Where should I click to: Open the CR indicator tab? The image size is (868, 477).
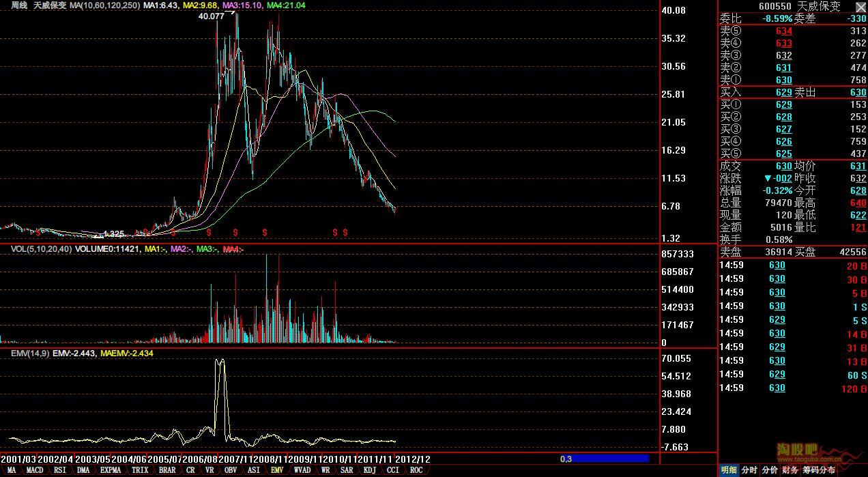coord(190,470)
